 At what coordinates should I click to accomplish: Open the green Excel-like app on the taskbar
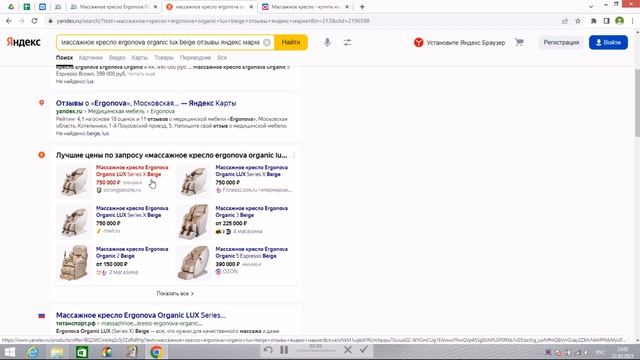click(82, 352)
